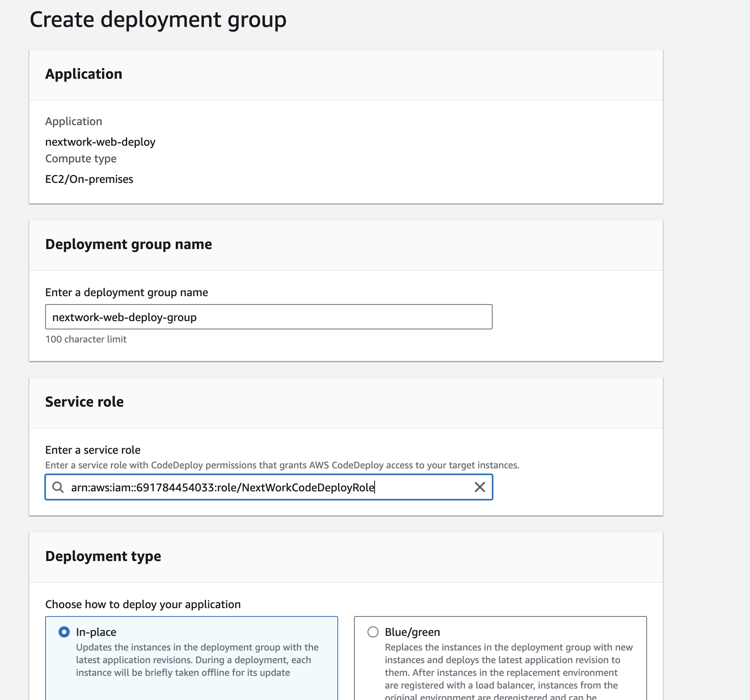Click the nextwork-web-deploy application name

[100, 142]
